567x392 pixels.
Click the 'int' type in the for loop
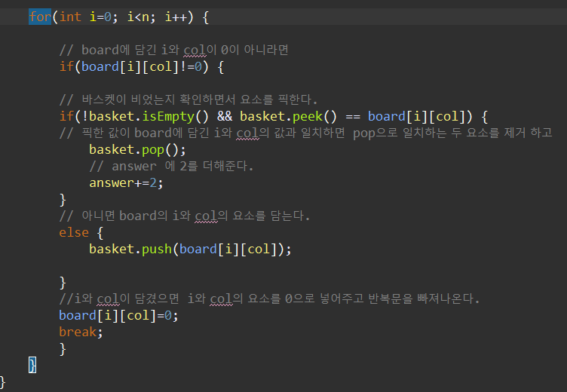pyautogui.click(x=70, y=17)
